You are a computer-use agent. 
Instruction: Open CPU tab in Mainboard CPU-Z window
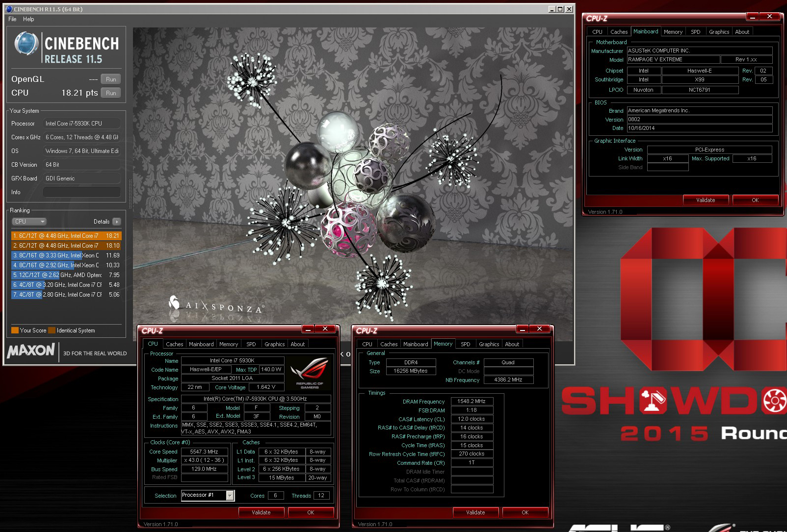tap(597, 32)
